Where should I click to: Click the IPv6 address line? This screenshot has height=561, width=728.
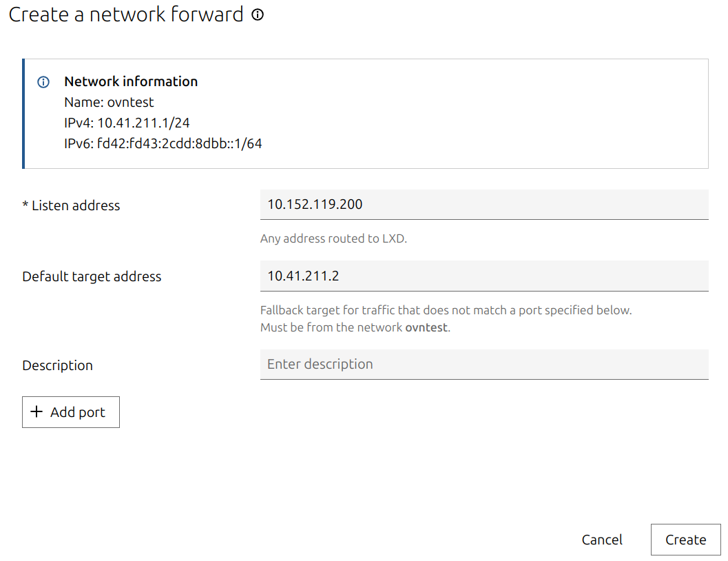(x=163, y=144)
